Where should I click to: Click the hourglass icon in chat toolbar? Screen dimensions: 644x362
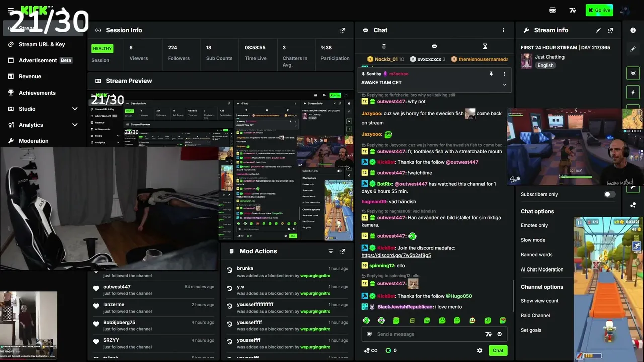[485, 46]
